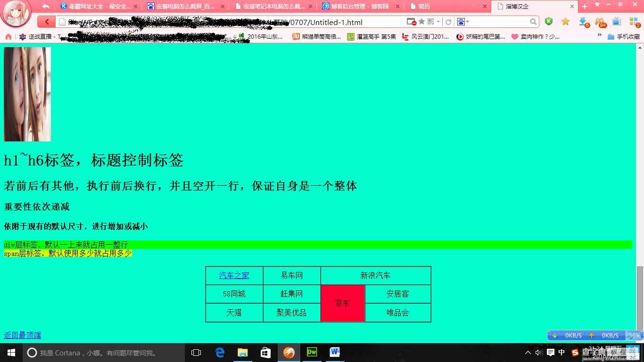
Task: Bookmark page with gray star in address bar
Action: 421,22
